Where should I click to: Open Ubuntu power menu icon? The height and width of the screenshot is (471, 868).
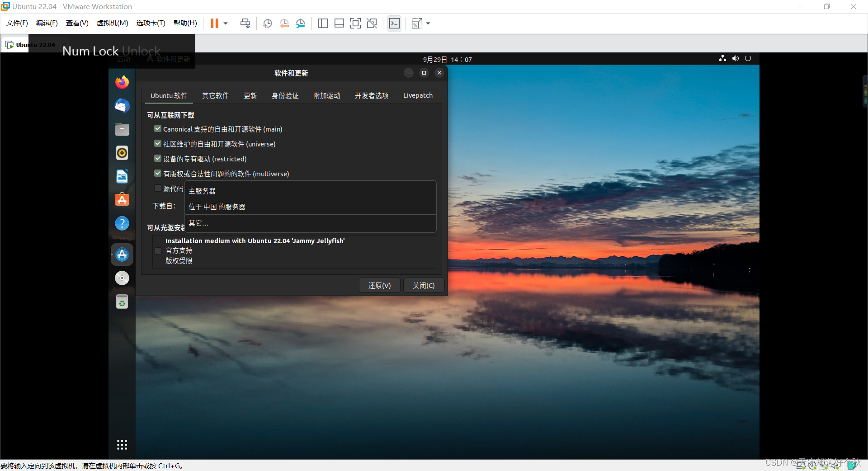tap(748, 58)
